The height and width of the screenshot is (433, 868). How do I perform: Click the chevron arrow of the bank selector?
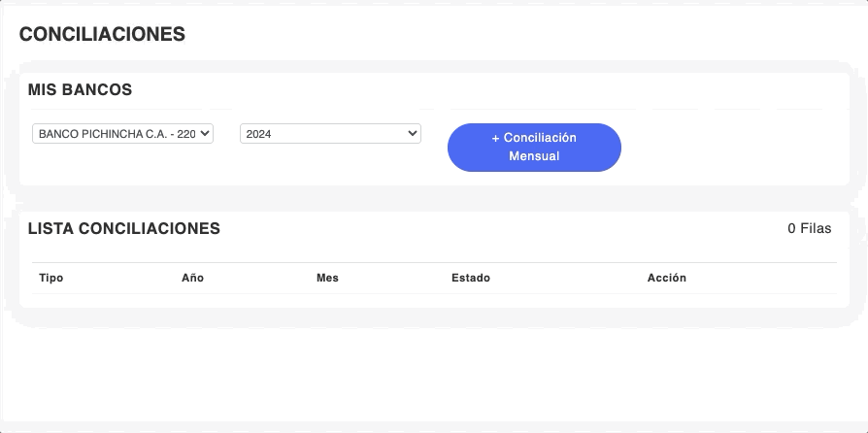[205, 134]
